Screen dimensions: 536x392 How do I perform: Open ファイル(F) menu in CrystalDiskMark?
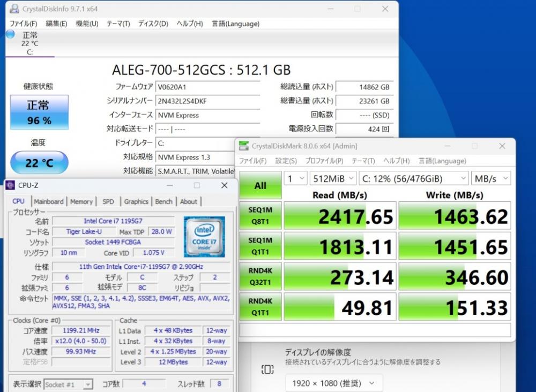(x=252, y=161)
